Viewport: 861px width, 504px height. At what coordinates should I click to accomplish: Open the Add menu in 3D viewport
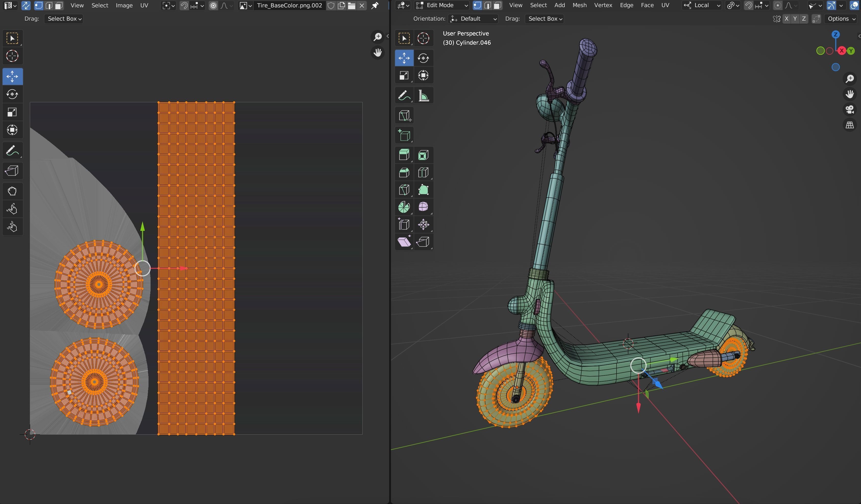tap(559, 5)
